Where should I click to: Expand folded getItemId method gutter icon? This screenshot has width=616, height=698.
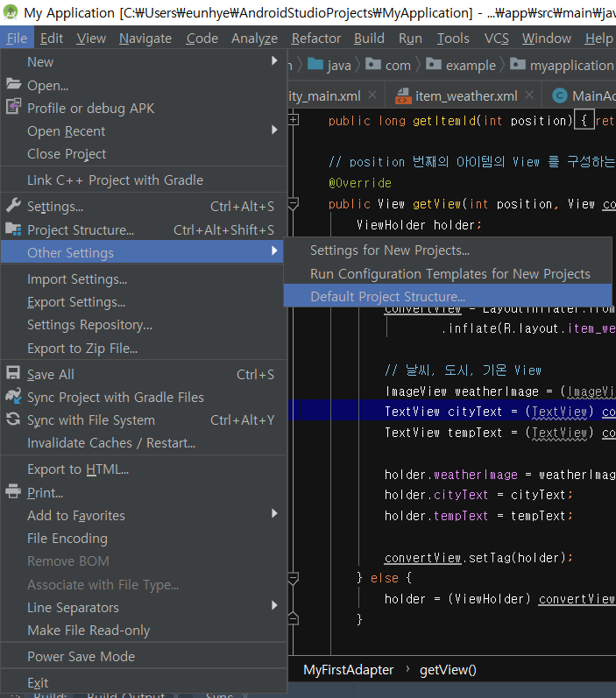pos(294,120)
